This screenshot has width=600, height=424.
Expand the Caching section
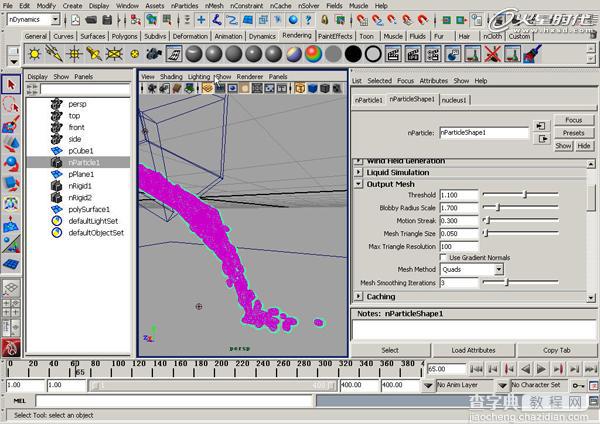tap(358, 296)
